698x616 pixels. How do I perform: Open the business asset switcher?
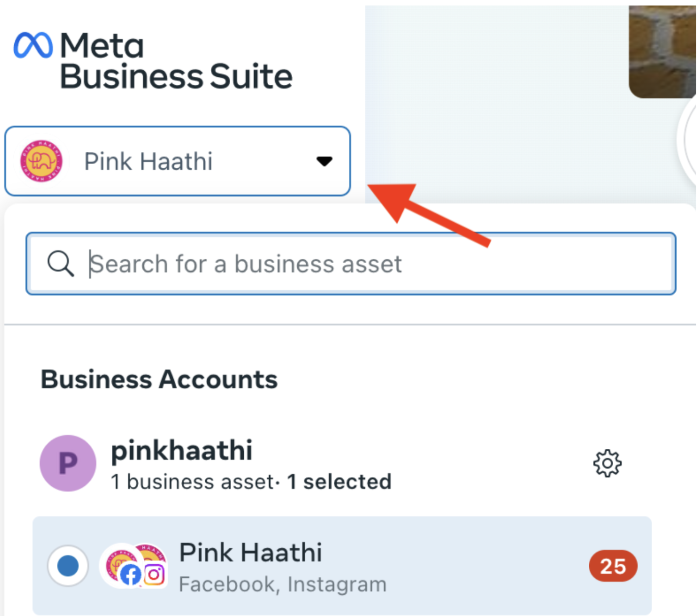click(x=177, y=161)
